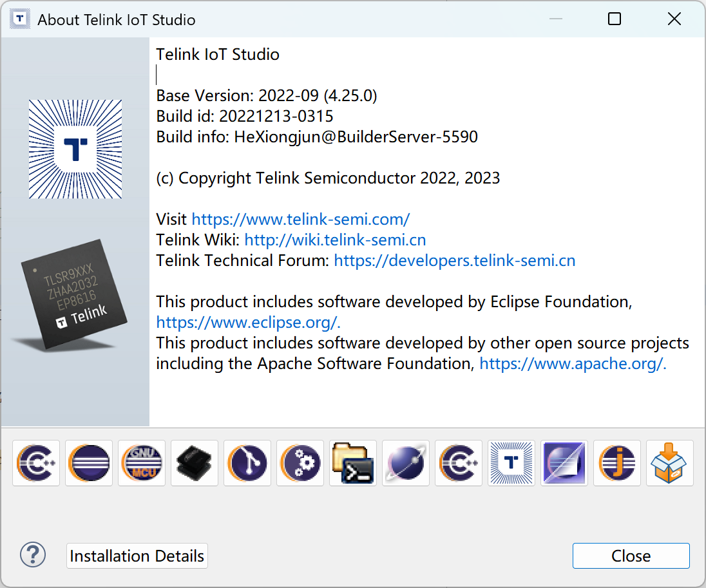This screenshot has width=706, height=588.
Task: Click the C++ feature icon beside the Eclipse sphere icon
Action: pos(36,463)
